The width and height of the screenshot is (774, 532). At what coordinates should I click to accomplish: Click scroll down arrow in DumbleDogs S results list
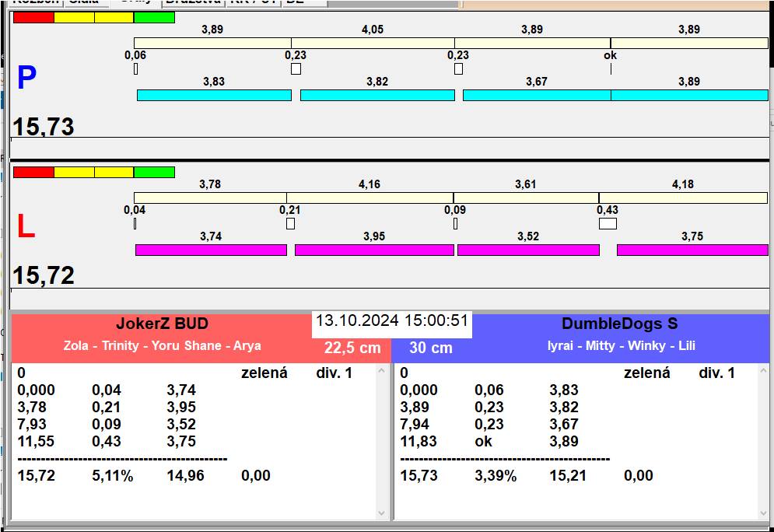(764, 513)
